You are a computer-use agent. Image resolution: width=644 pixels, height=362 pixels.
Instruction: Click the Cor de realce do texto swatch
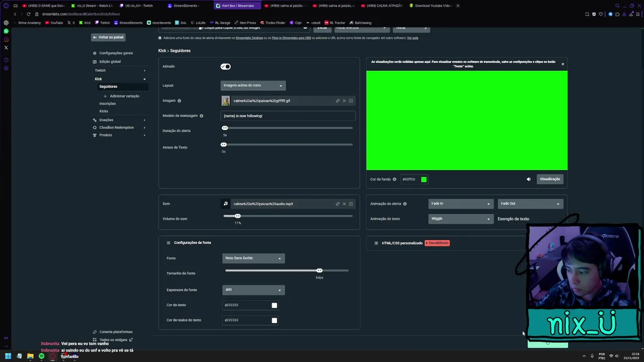(274, 320)
